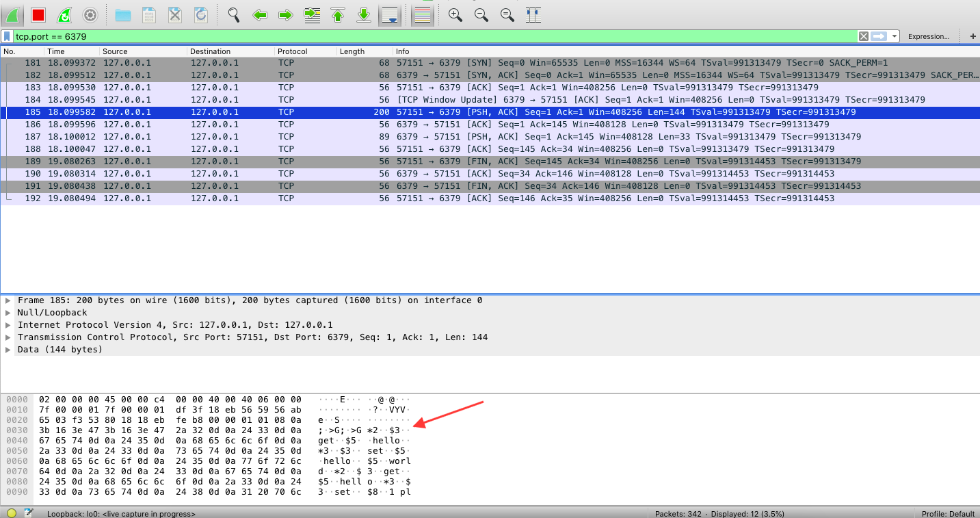Open display filter bookmarks icon

(x=8, y=36)
